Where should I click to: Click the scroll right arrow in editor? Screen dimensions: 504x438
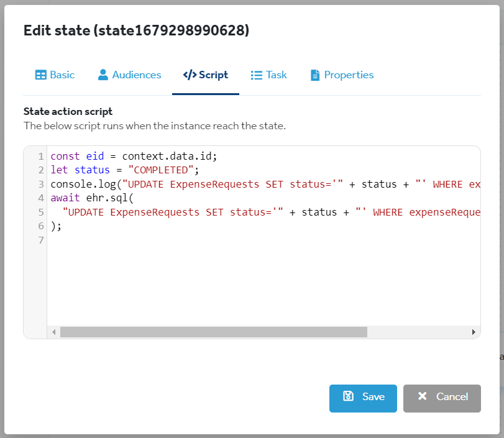click(x=474, y=332)
